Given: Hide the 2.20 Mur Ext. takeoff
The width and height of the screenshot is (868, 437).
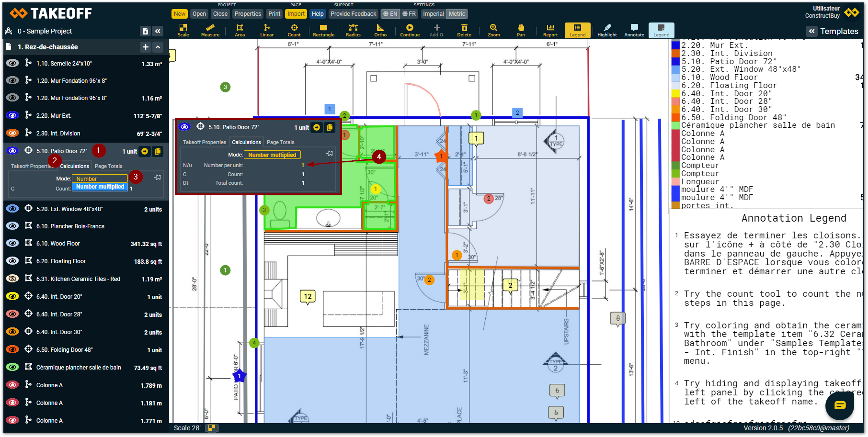Looking at the screenshot, I should click(12, 115).
